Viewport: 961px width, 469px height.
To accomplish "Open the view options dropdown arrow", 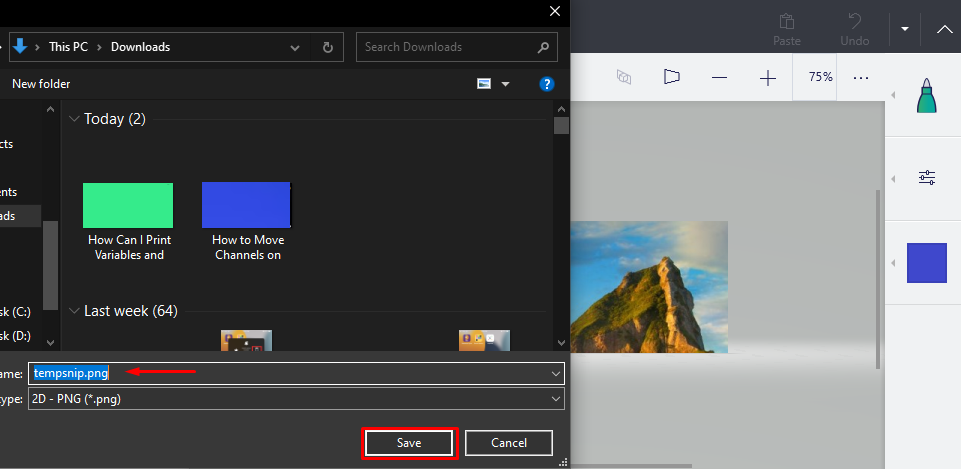I will click(x=505, y=84).
